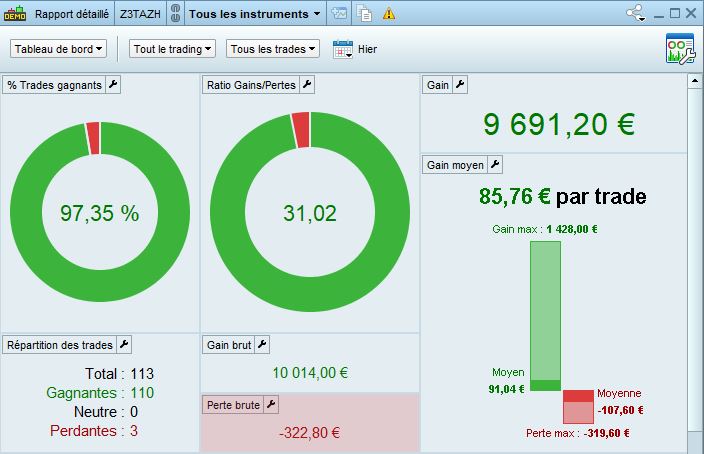Configure % Trades gagnants wrench
Viewport: 704px width, 454px height.
pyautogui.click(x=113, y=84)
